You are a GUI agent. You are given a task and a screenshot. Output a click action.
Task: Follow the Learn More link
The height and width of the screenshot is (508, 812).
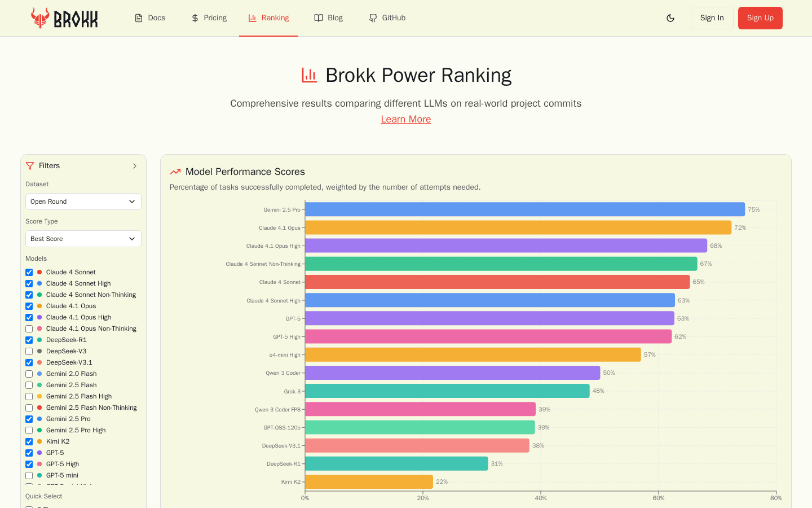point(406,119)
